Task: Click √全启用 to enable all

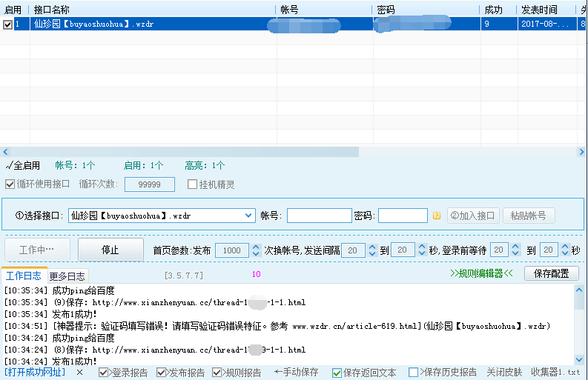Action: point(23,165)
